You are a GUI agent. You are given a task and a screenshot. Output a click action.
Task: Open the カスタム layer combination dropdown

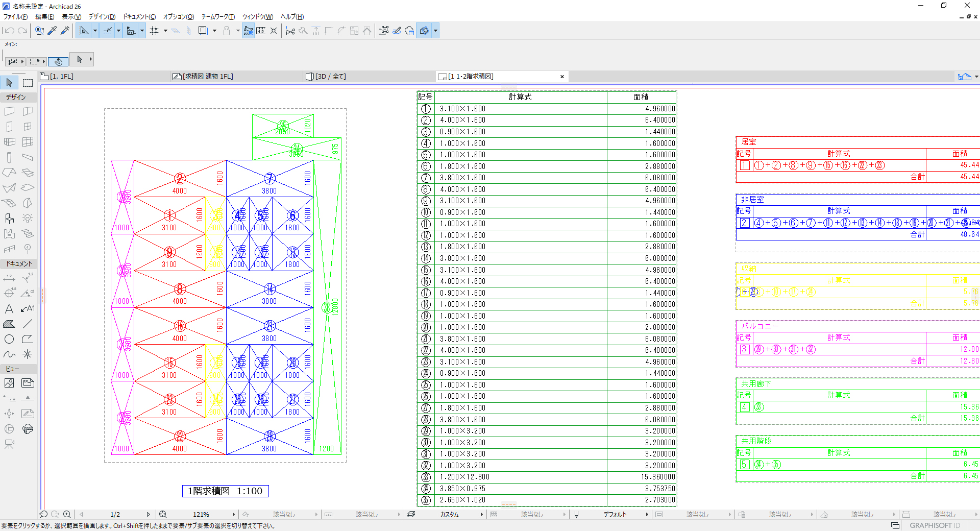point(481,515)
